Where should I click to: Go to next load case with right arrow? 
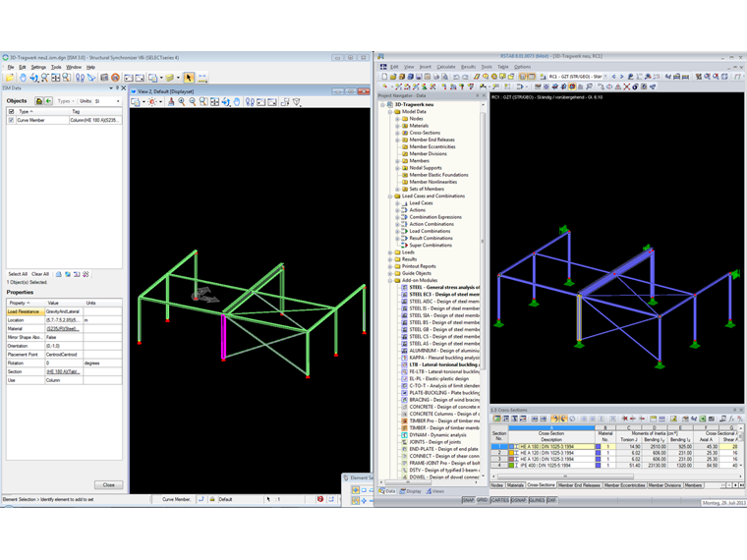point(622,77)
